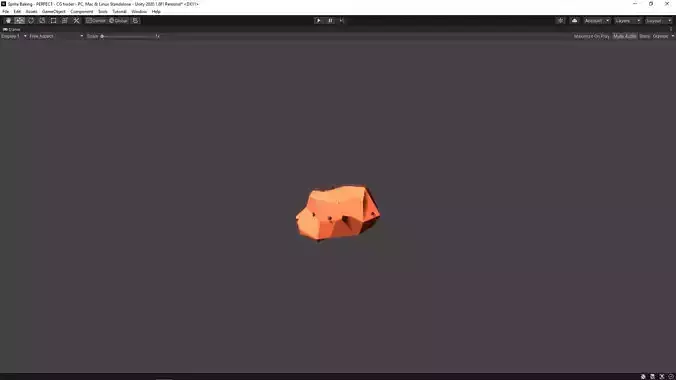Open Collab services icon
Viewport: 676px width, 380px height.
[560, 21]
